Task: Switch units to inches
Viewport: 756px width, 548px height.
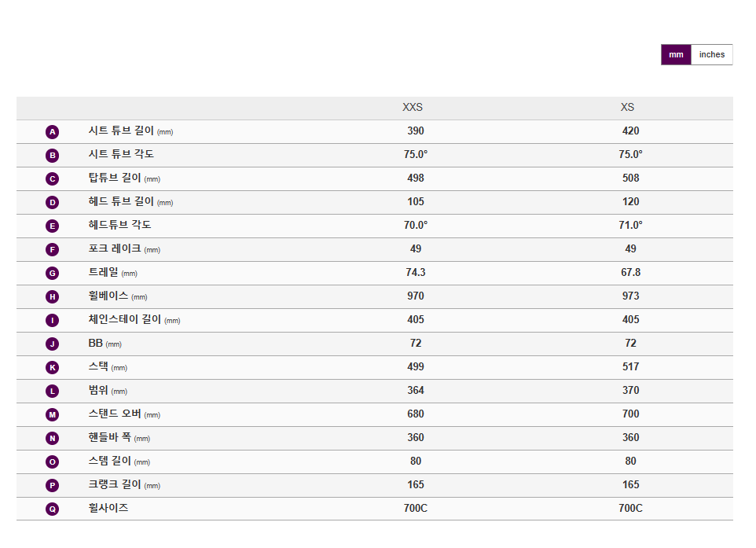Action: click(x=712, y=54)
